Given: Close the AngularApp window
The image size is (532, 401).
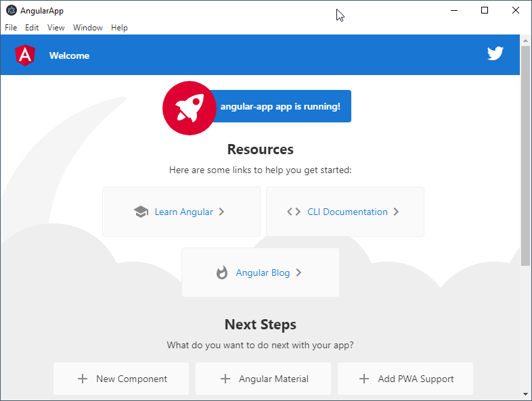Looking at the screenshot, I should [x=515, y=11].
